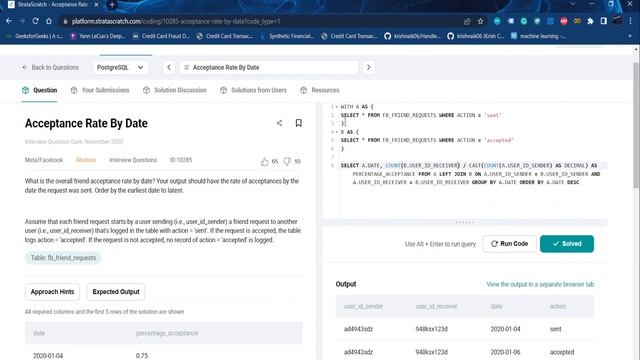The width and height of the screenshot is (640, 360).
Task: Click the share page icon in address bar
Action: tap(467, 21)
